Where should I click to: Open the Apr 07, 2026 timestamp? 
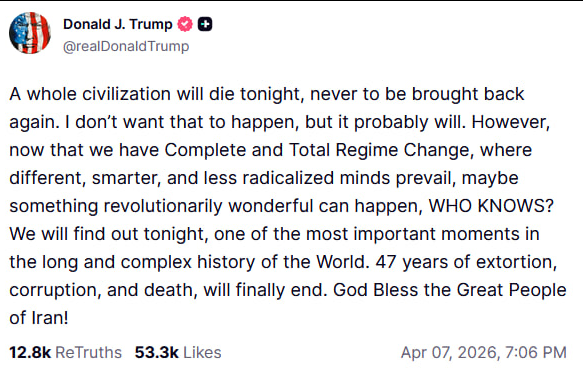pyautogui.click(x=484, y=352)
